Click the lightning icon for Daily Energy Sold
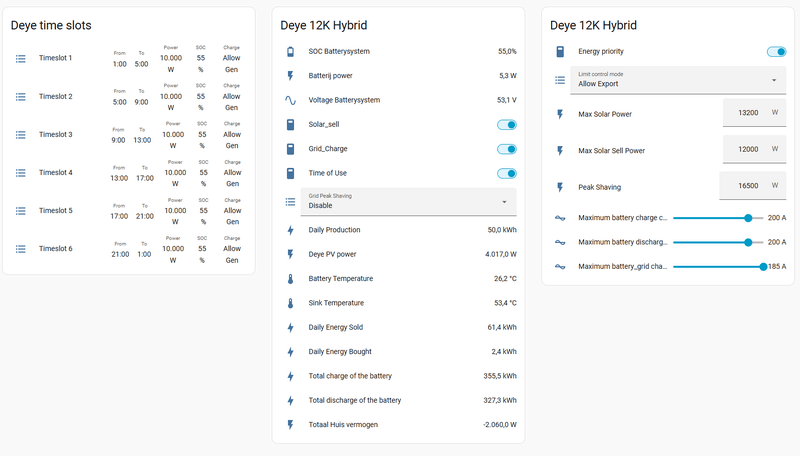 290,327
